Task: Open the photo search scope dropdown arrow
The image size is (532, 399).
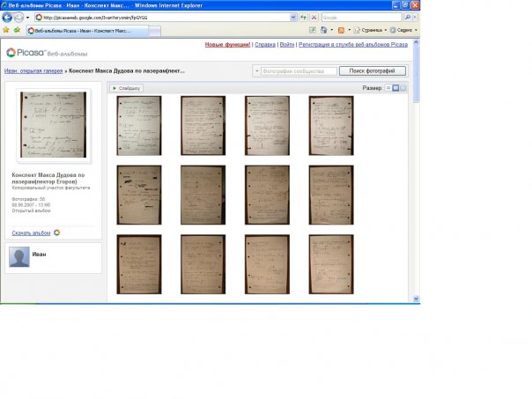Action: click(x=256, y=70)
